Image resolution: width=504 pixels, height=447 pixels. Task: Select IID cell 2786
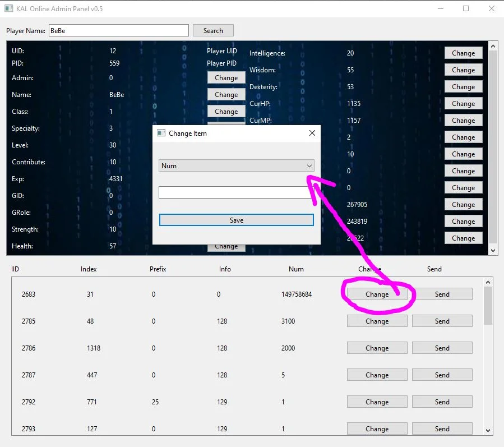tap(29, 348)
